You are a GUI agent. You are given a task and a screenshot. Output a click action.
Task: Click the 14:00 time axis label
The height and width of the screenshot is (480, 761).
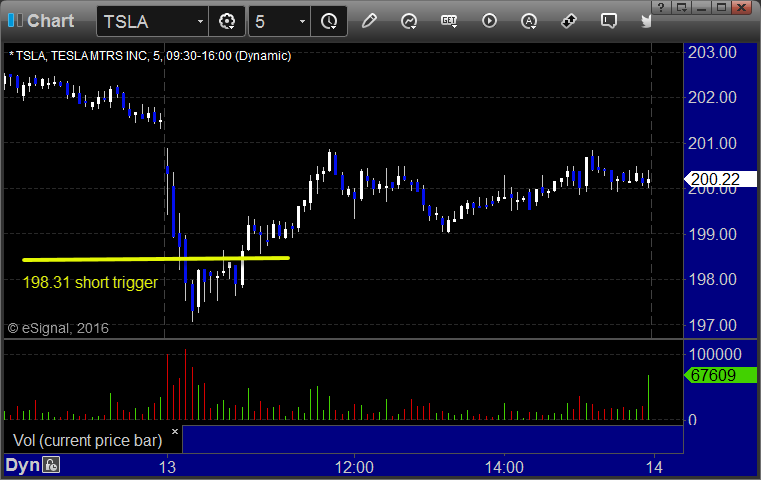(x=504, y=467)
